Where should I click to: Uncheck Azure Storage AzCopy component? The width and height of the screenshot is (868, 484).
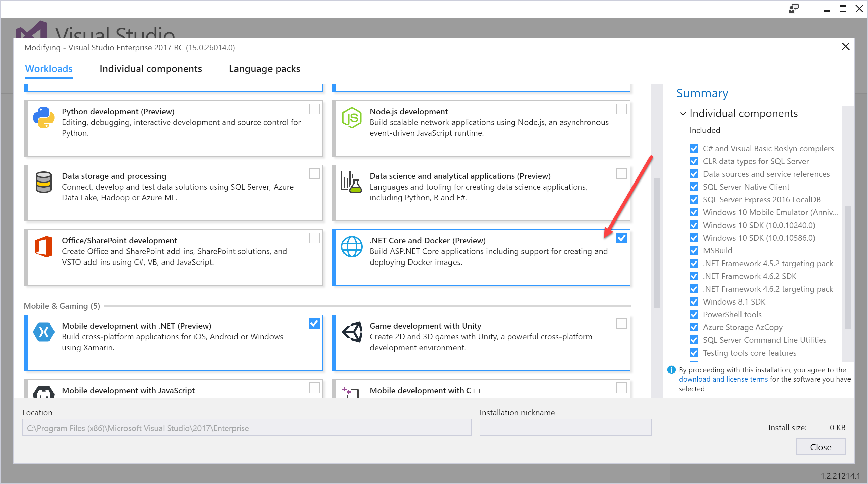coord(694,327)
